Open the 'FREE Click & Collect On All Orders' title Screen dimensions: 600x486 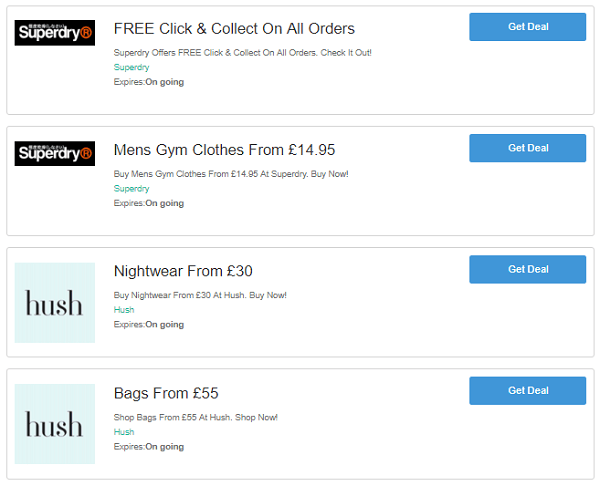234,29
